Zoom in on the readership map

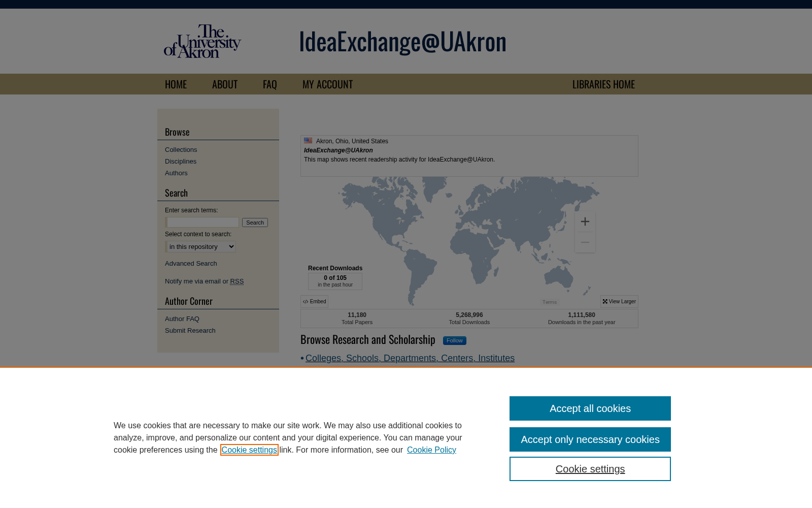585,221
